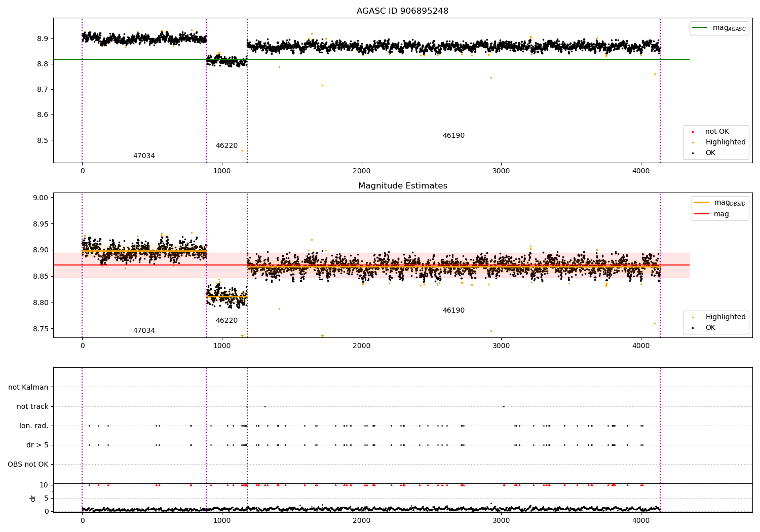Click x-axis tick 4000 under the dr panel
The image size is (760, 532).
click(641, 520)
